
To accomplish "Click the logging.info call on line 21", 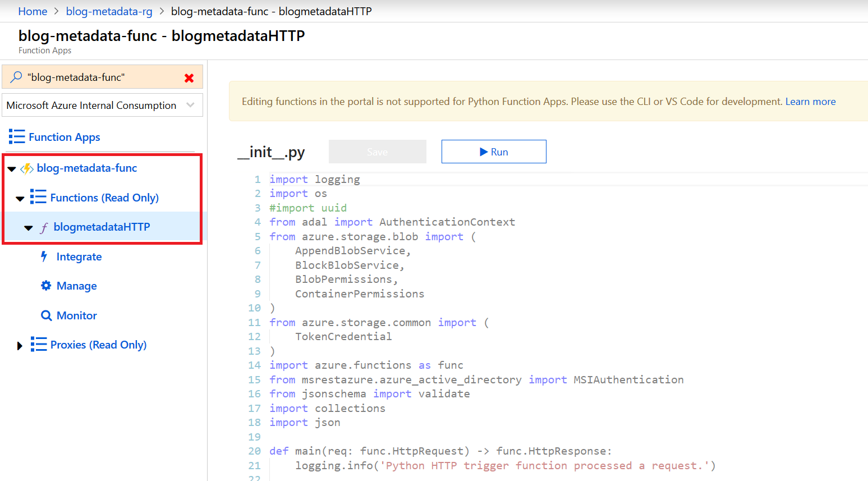I will (x=506, y=466).
